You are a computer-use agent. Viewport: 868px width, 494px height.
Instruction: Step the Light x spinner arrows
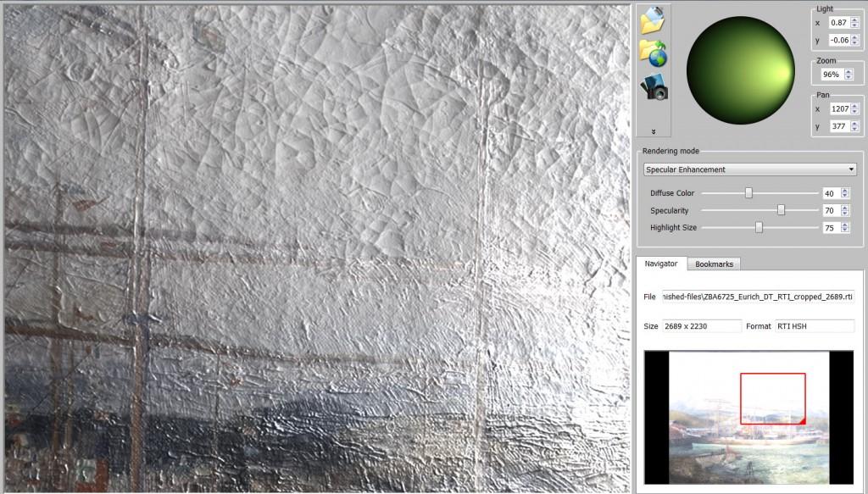pyautogui.click(x=855, y=23)
